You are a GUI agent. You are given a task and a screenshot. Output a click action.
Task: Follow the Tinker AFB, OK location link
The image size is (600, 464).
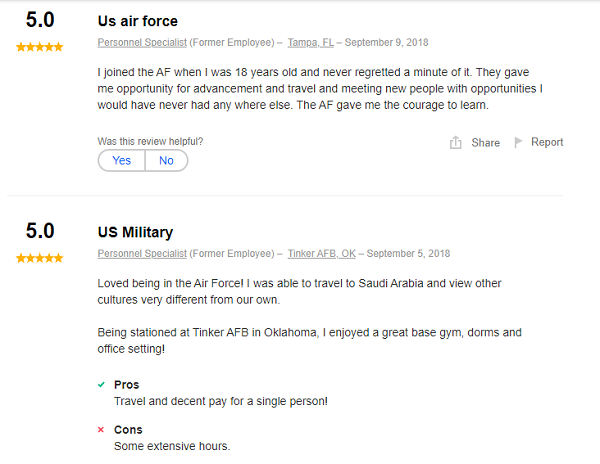click(320, 254)
